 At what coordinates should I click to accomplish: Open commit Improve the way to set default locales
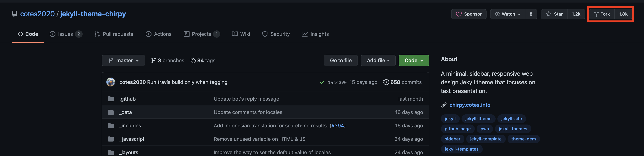point(272,152)
